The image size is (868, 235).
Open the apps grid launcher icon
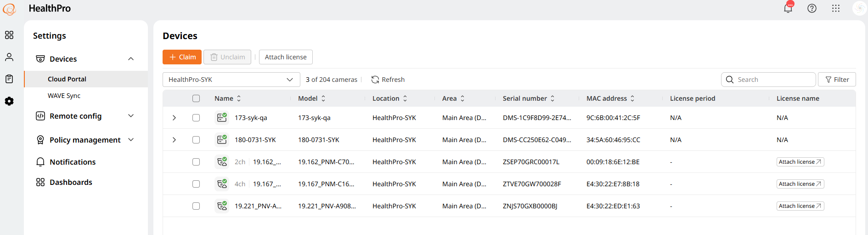[x=836, y=8]
